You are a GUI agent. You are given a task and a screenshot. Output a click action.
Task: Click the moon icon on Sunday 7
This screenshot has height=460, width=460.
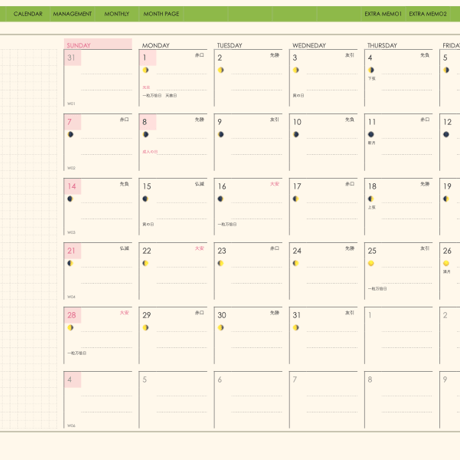(x=70, y=134)
